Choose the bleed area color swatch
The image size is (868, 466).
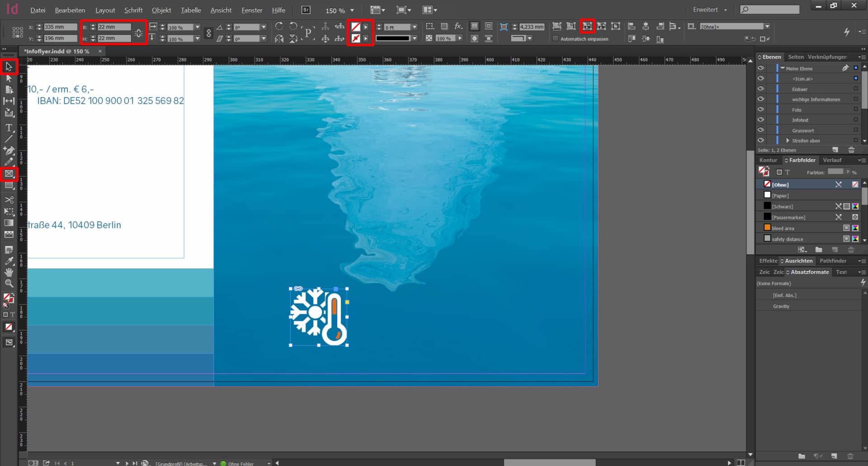(783, 228)
